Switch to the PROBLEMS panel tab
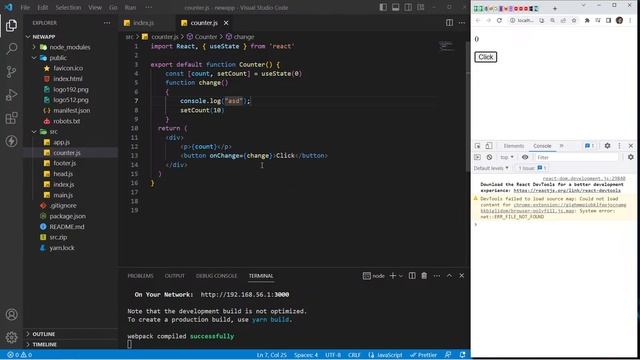This screenshot has height=360, width=640. click(140, 276)
